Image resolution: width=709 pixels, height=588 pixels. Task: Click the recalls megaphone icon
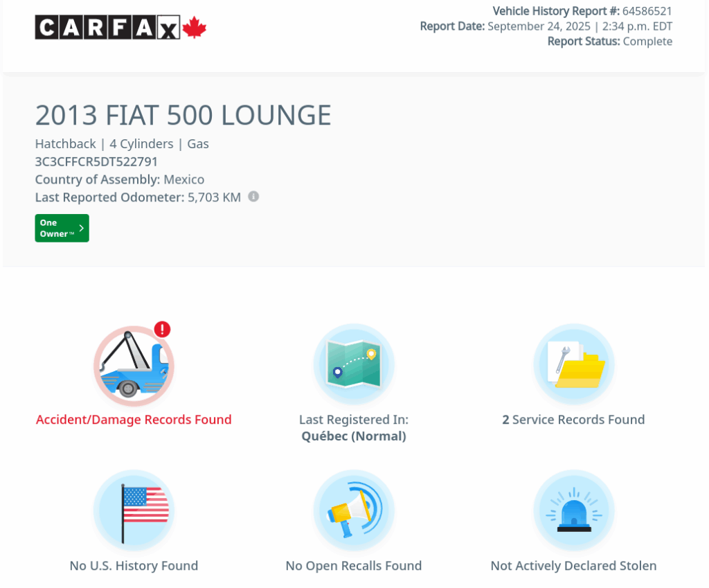click(354, 511)
